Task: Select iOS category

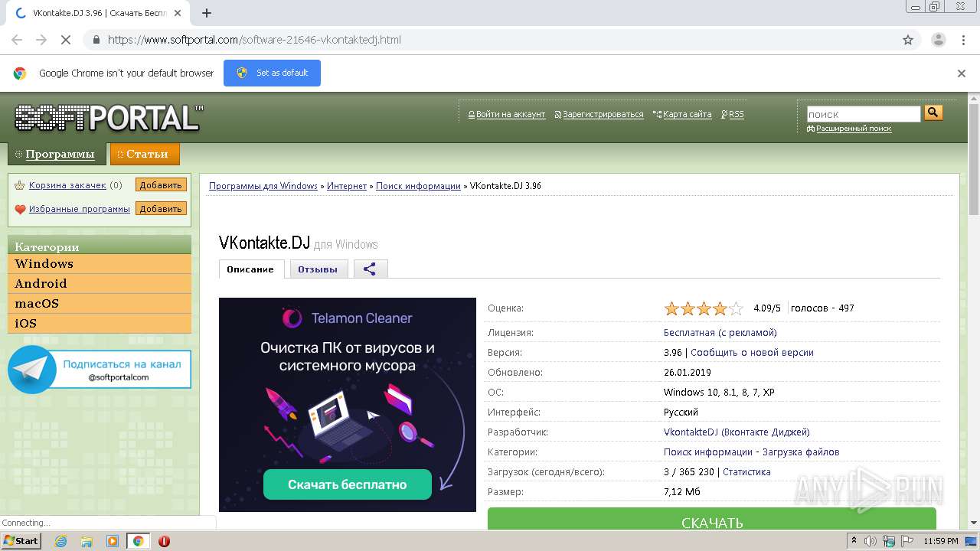Action: (100, 324)
